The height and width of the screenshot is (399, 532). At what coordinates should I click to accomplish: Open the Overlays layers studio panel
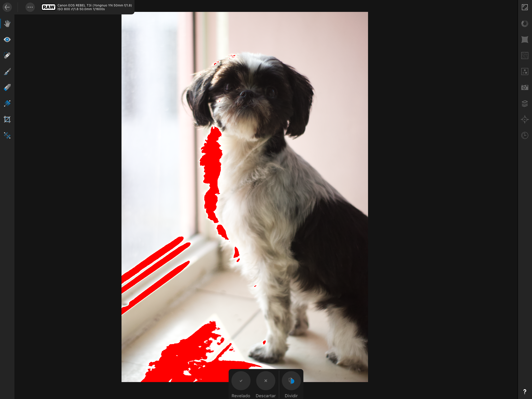pos(525,103)
